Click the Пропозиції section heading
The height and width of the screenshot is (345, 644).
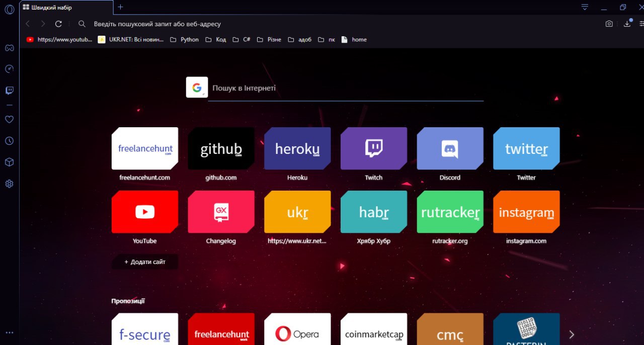point(128,301)
